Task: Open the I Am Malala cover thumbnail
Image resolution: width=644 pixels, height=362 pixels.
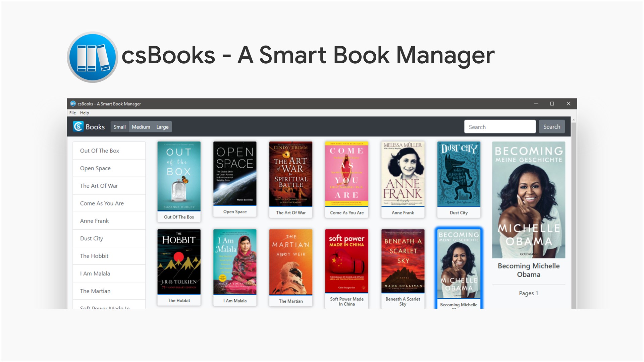Action: (235, 262)
